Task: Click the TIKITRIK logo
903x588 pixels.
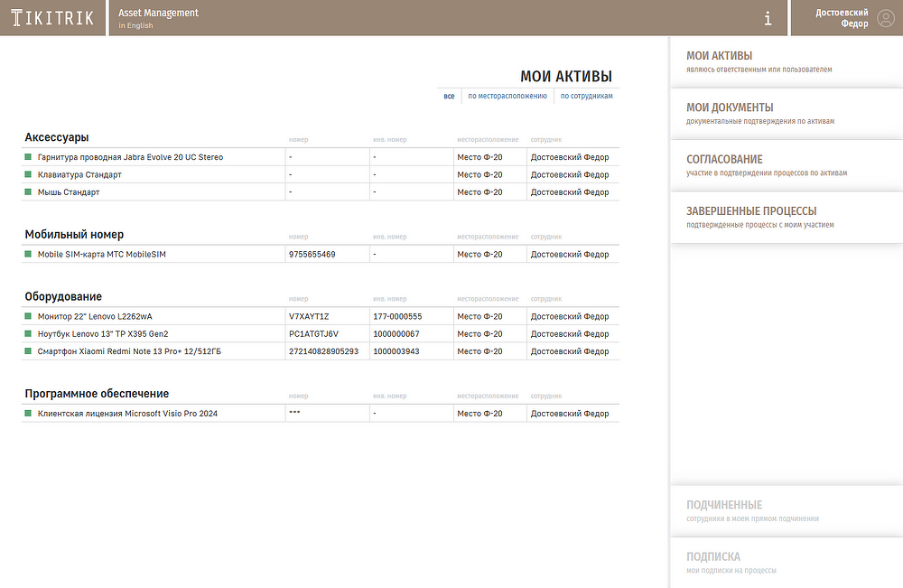Action: [x=52, y=18]
